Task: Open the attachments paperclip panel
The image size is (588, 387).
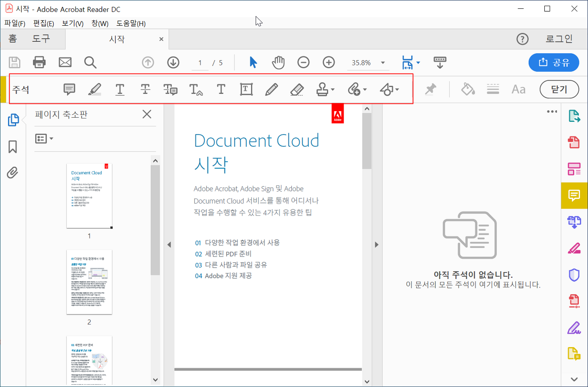Action: (x=13, y=173)
